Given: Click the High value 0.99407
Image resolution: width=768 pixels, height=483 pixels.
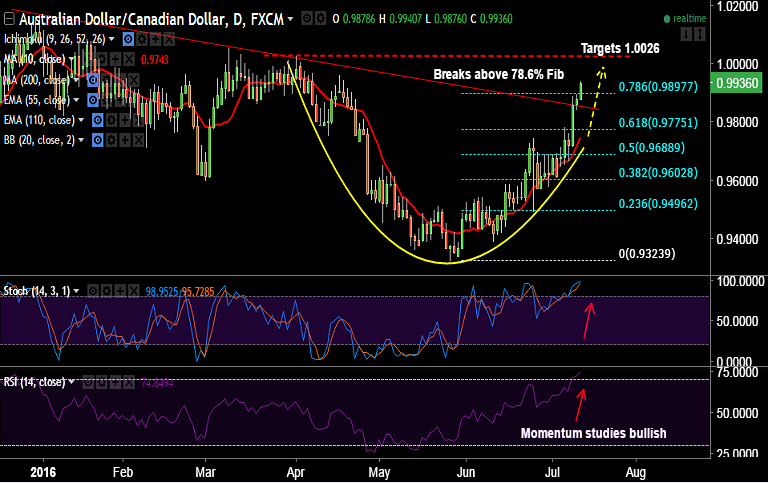Looking at the screenshot, I should click(x=407, y=20).
